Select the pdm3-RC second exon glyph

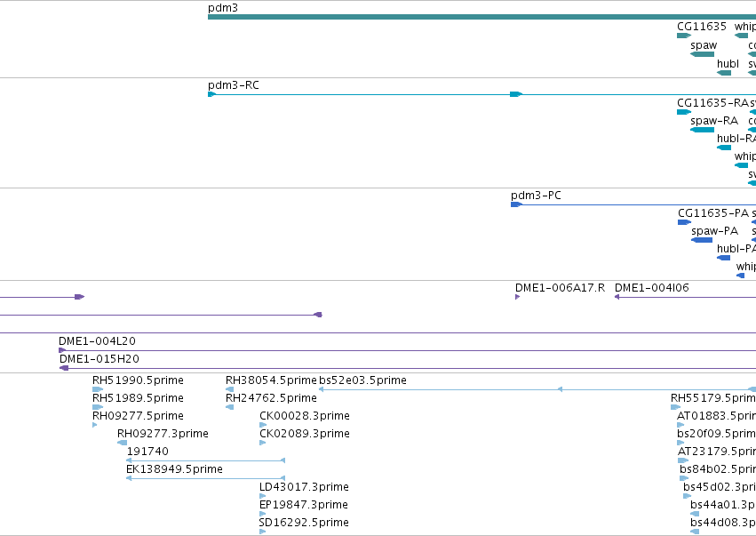click(x=516, y=94)
